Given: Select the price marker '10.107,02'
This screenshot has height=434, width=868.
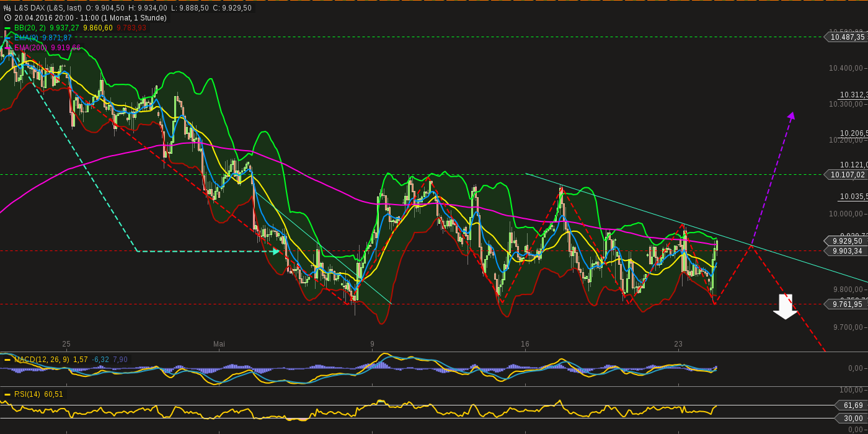Looking at the screenshot, I should coord(846,175).
